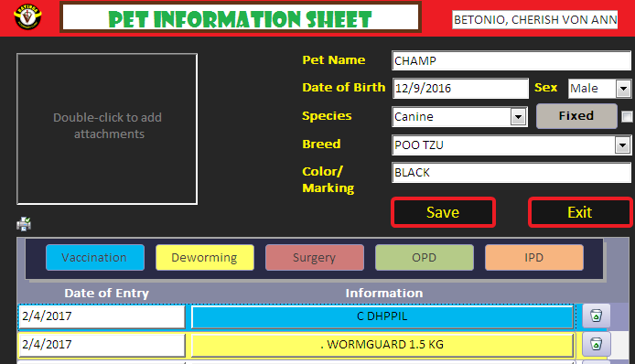Viewport: 635px width, 364px height.
Task: Toggle the Fixed checkbox
Action: click(627, 117)
